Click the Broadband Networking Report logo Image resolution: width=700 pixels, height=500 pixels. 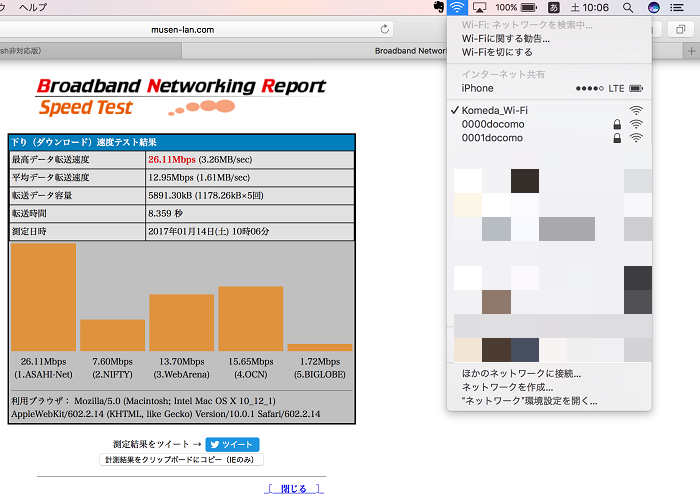tap(181, 97)
